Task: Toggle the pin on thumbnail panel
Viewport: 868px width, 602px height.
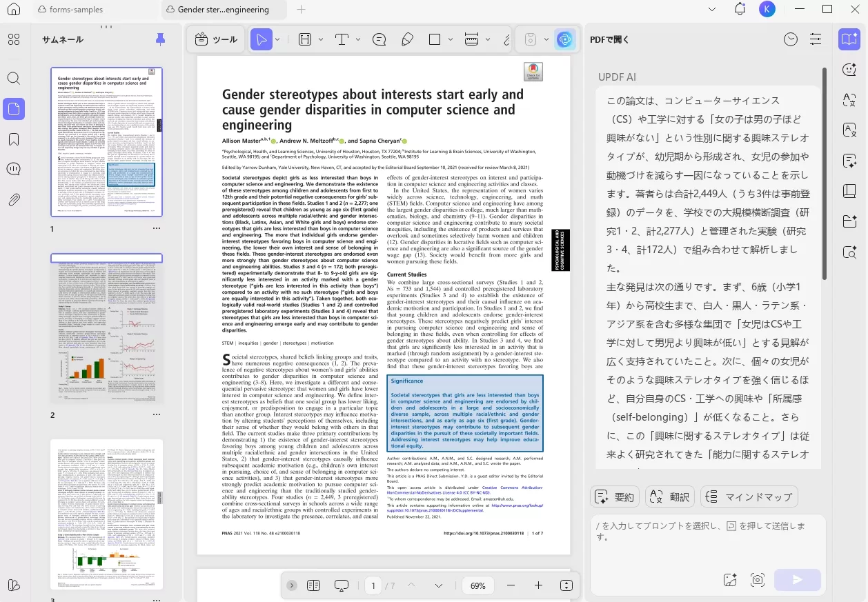Action: pyautogui.click(x=160, y=39)
